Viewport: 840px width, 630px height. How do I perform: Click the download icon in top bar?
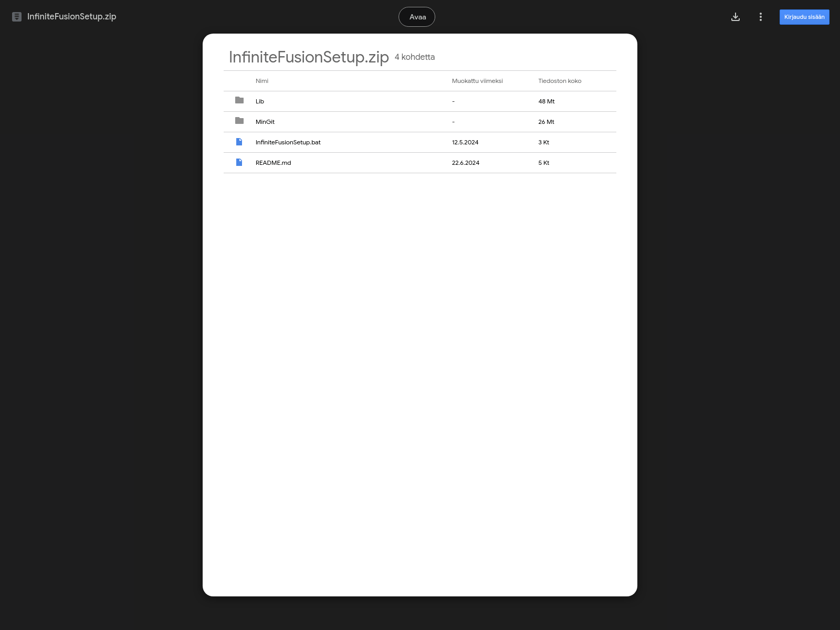tap(736, 17)
